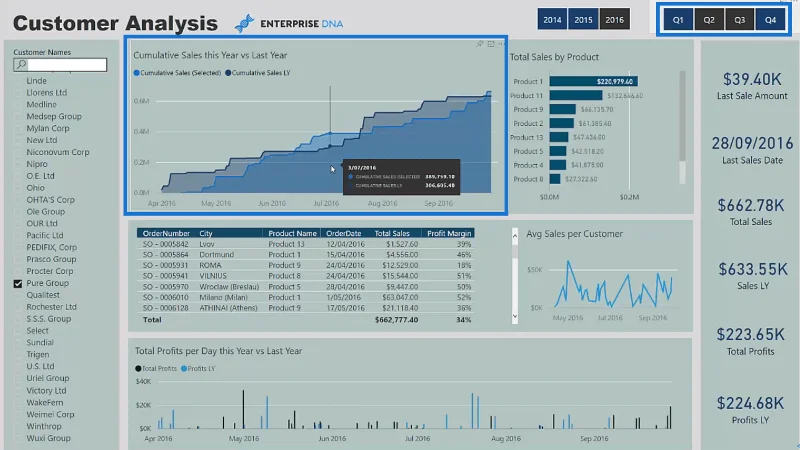Select the Product 1 bar in Total Sales
The width and height of the screenshot is (800, 450).
pyautogui.click(x=593, y=81)
